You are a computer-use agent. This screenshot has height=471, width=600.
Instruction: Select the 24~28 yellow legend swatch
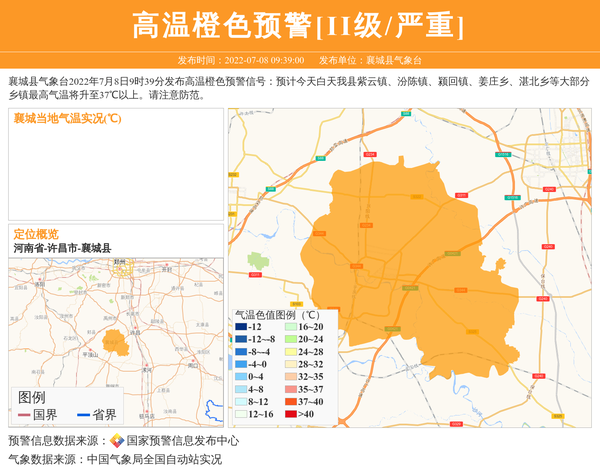(x=288, y=352)
